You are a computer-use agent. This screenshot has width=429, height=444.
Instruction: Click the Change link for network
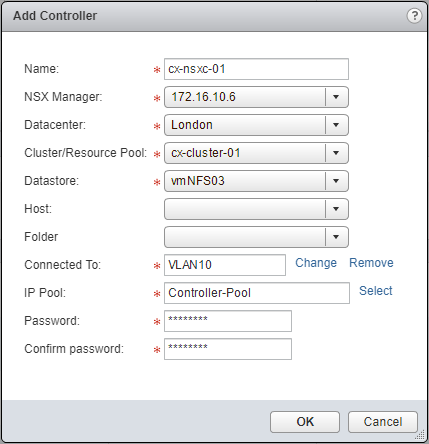point(316,263)
